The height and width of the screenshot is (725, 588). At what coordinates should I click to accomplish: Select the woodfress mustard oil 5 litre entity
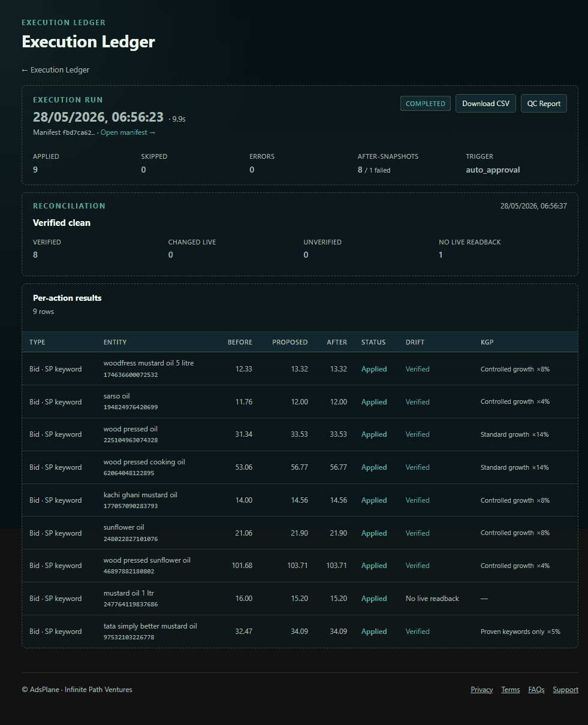click(x=149, y=363)
